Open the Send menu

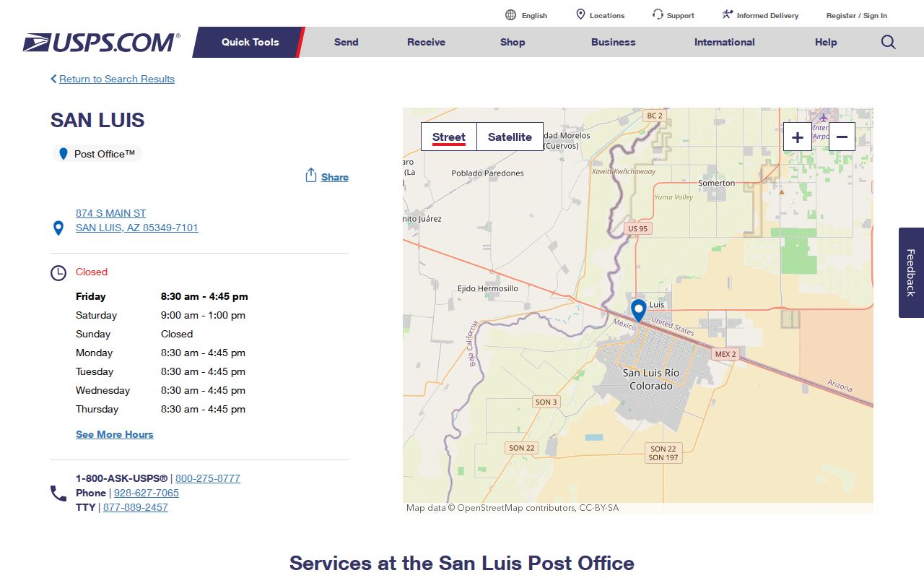point(346,42)
